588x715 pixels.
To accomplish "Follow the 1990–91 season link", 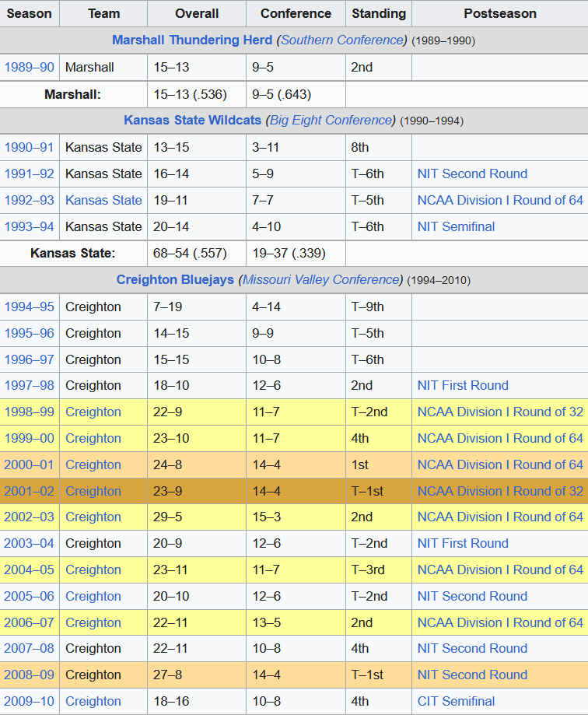I will click(x=30, y=148).
